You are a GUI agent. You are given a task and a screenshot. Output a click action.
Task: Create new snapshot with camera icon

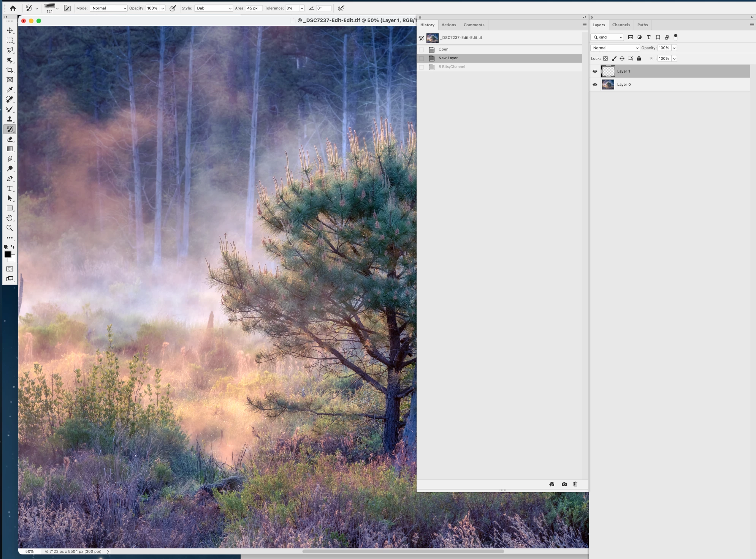click(564, 484)
